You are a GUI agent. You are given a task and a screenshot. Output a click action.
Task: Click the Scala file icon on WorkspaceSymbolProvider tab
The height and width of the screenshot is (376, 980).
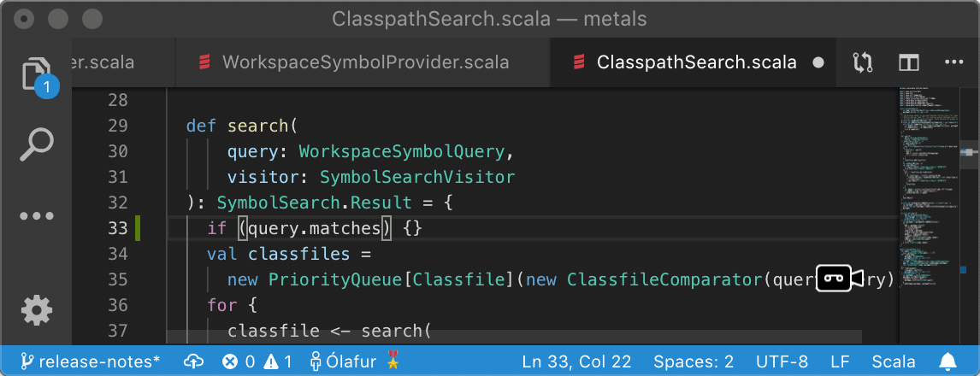(x=204, y=62)
